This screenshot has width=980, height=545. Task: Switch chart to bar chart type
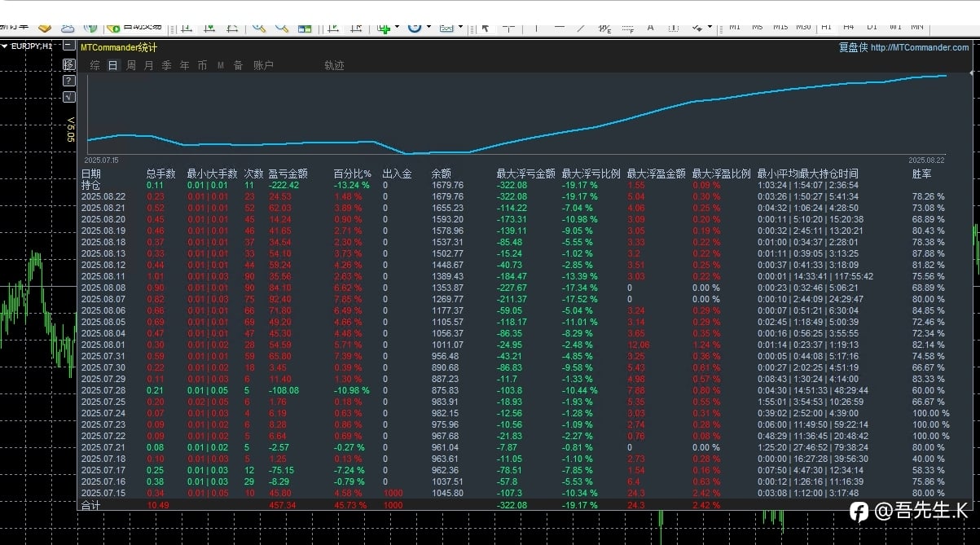pyautogui.click(x=187, y=28)
